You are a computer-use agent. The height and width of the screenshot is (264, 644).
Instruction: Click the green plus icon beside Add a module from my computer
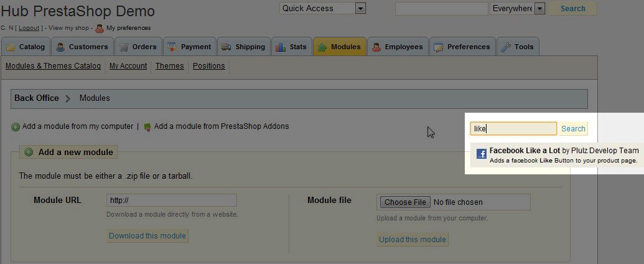[16, 127]
